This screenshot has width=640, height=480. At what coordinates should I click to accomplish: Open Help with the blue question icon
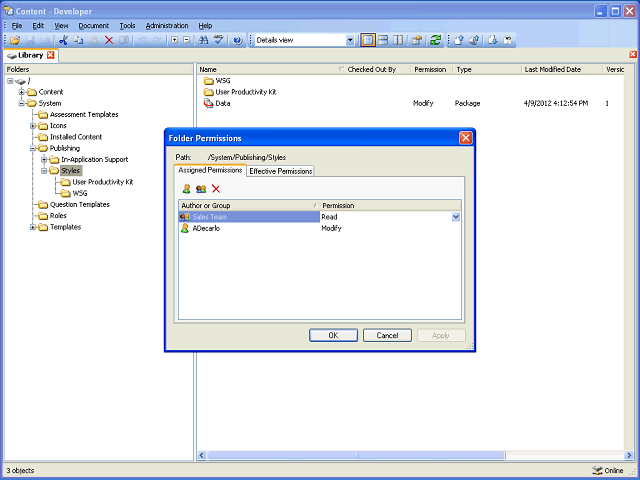click(238, 40)
